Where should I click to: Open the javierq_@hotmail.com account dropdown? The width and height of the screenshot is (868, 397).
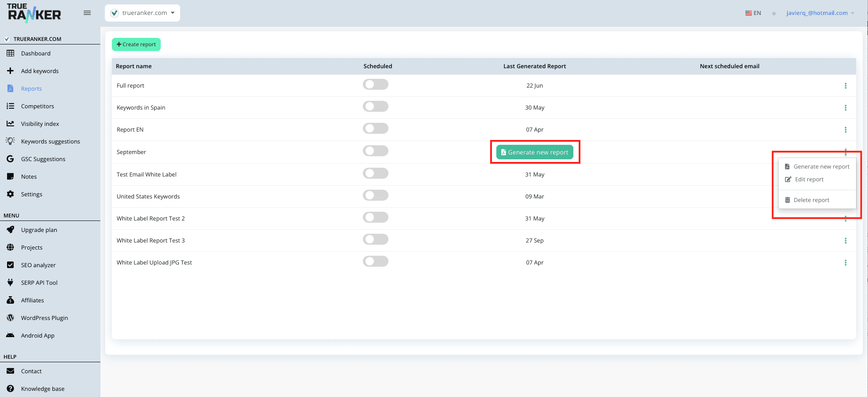(x=820, y=13)
